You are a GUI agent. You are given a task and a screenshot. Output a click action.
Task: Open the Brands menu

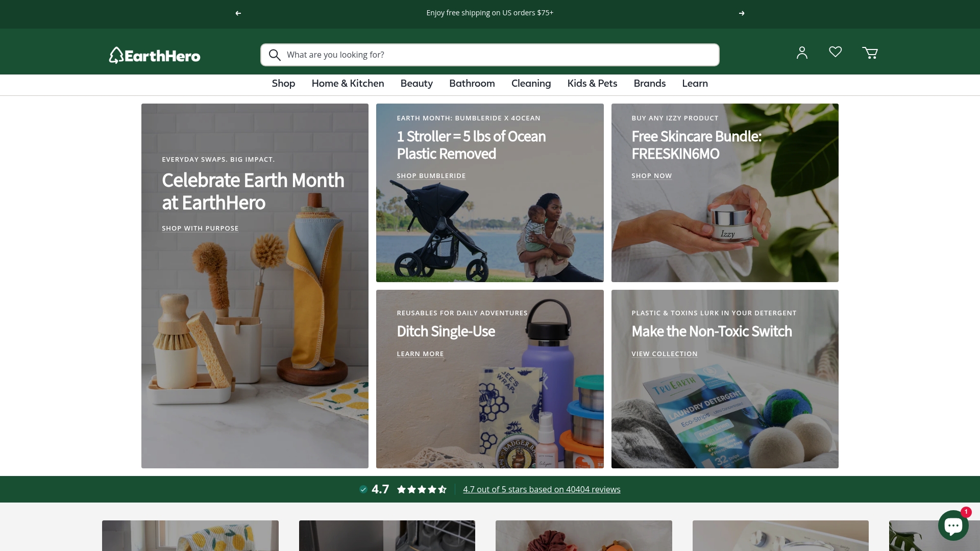[x=649, y=84]
